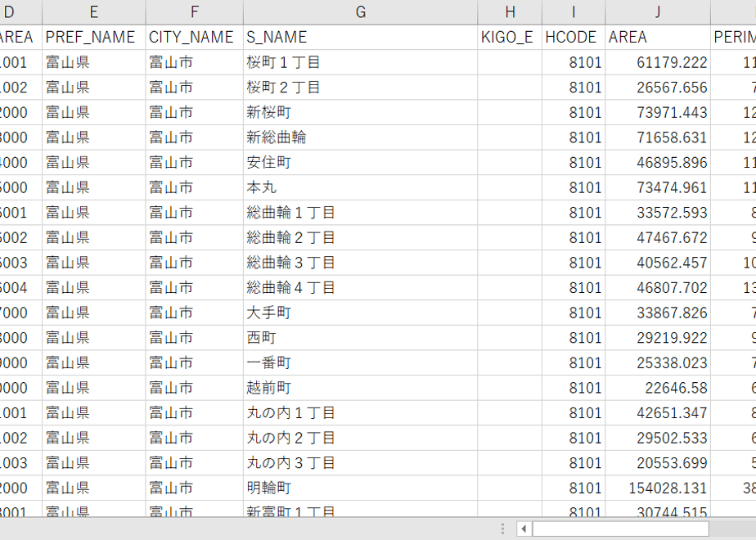Select column F header

click(x=194, y=12)
